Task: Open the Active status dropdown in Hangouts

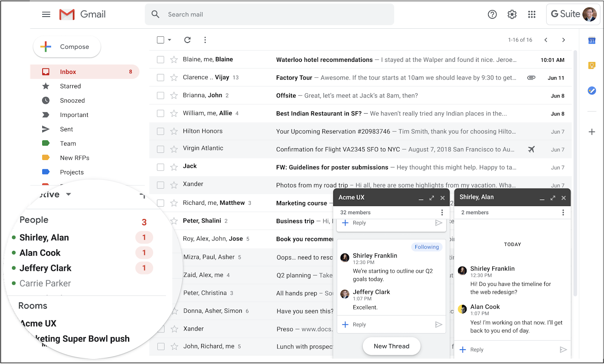Action: point(69,194)
